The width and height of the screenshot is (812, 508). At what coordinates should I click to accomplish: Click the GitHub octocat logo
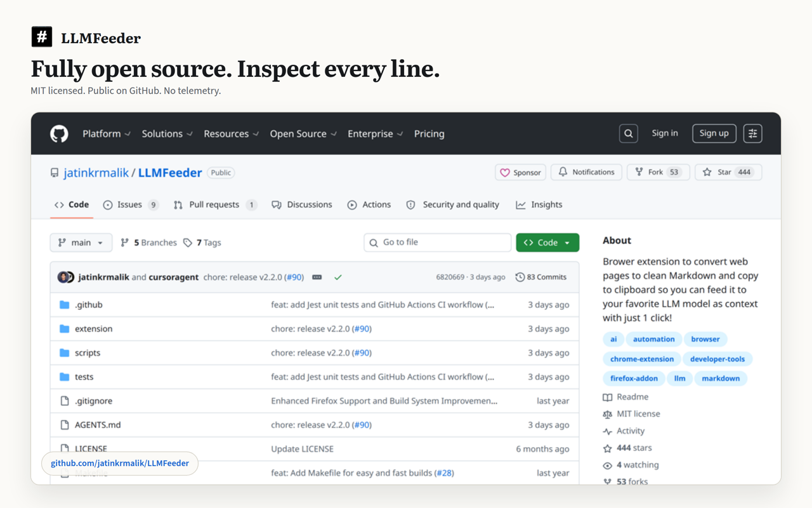[59, 133]
